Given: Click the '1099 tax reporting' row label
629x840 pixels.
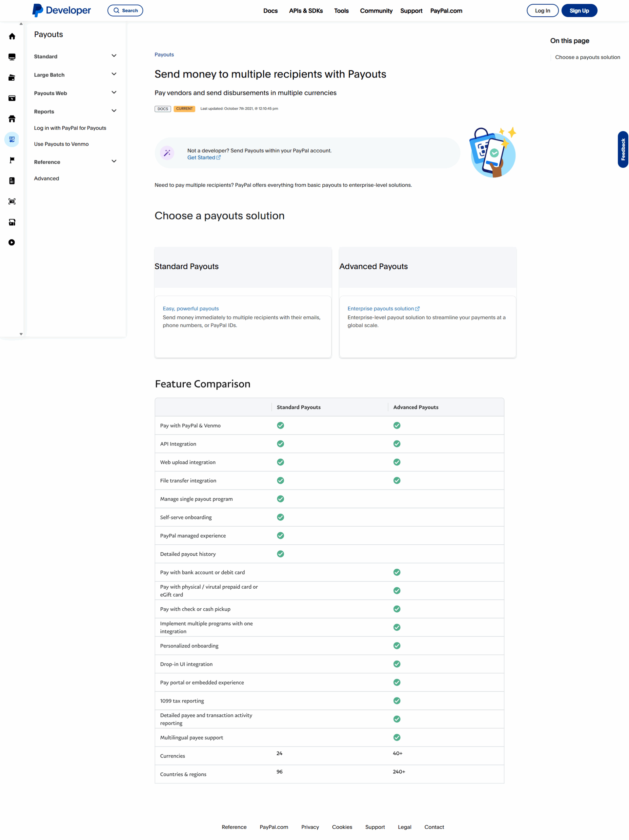Looking at the screenshot, I should pos(182,701).
